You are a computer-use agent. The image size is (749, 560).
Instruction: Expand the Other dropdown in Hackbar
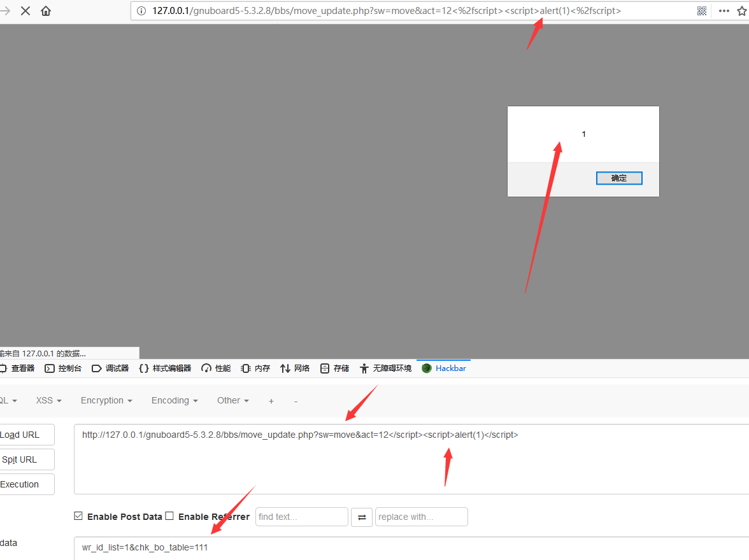click(x=232, y=400)
